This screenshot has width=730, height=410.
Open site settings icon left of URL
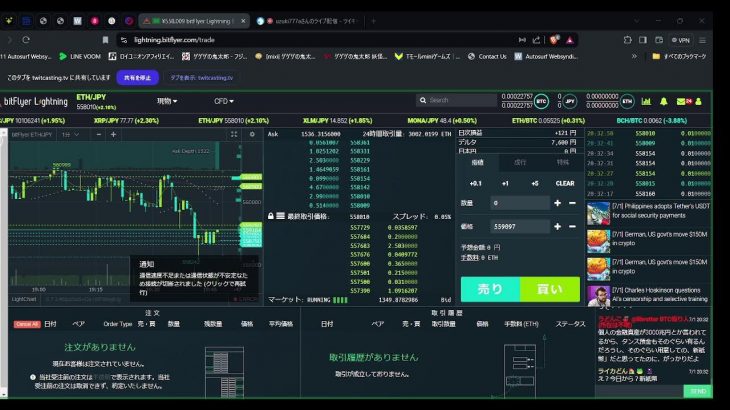click(x=124, y=40)
